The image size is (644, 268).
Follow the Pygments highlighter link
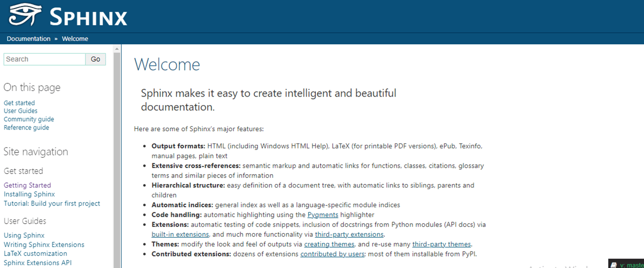pyautogui.click(x=323, y=215)
